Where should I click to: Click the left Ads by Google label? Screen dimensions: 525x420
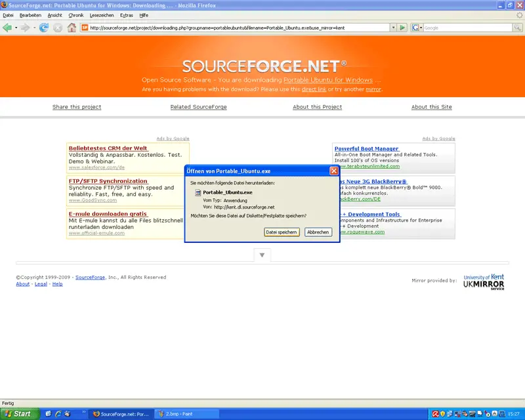click(173, 138)
